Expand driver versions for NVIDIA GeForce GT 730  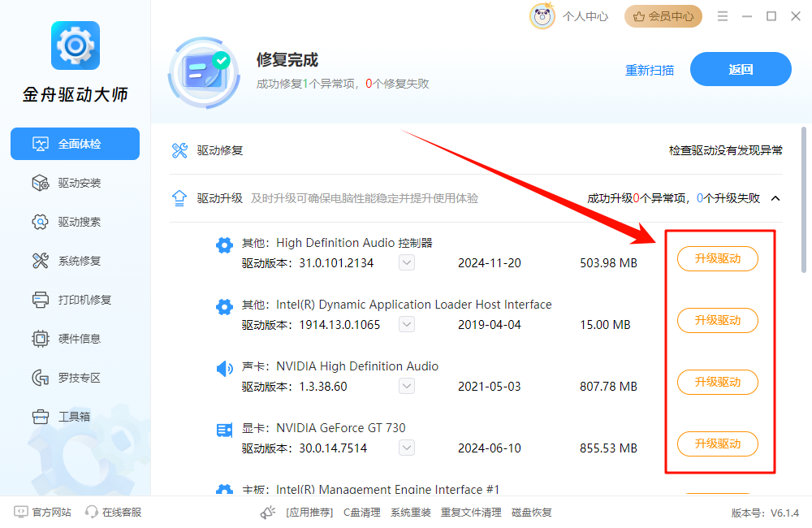[406, 448]
